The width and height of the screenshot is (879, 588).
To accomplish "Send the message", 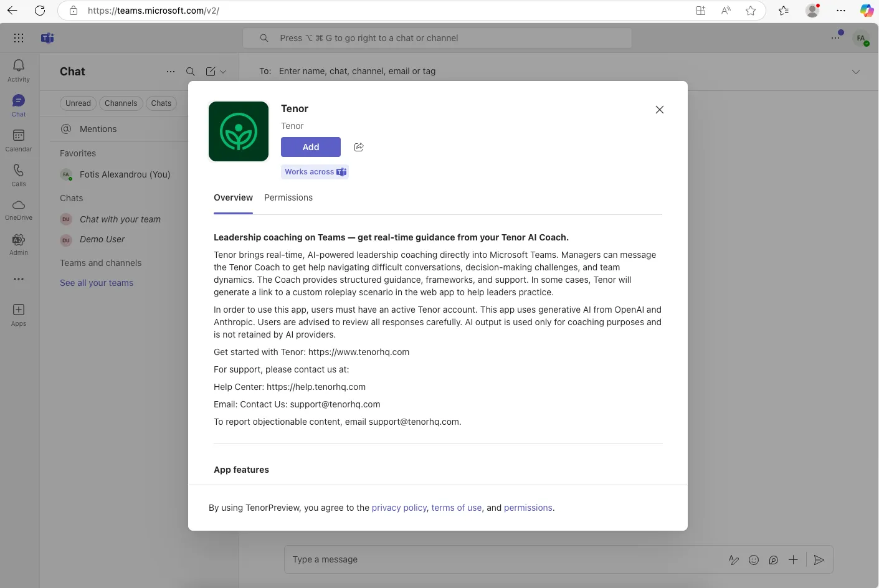I will [x=819, y=560].
